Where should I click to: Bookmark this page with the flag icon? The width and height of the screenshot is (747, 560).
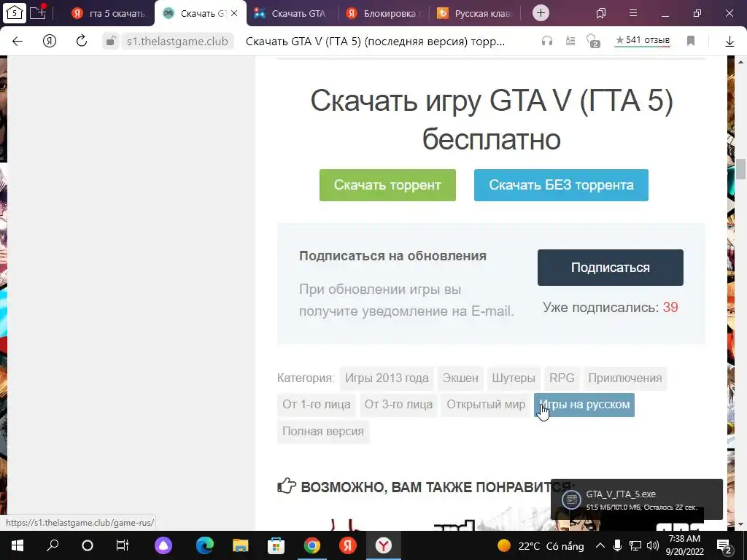coord(691,41)
